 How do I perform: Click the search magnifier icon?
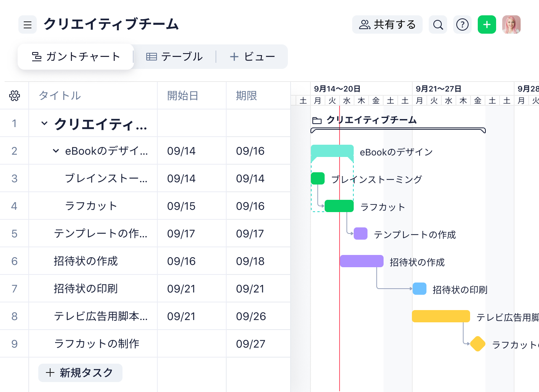pyautogui.click(x=438, y=24)
